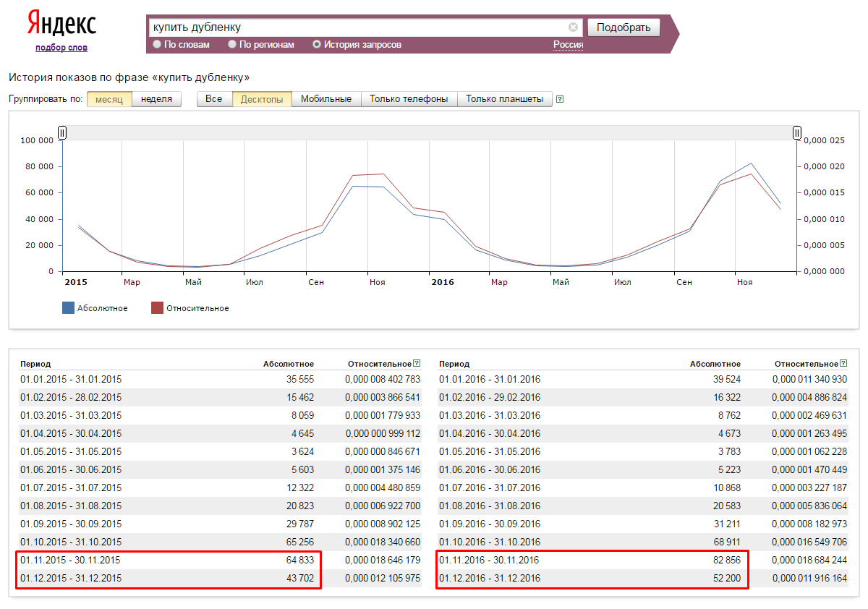Image resolution: width=868 pixels, height=609 pixels.
Task: Select the row 01.04.2015 - 30.04.2015
Action: point(220,433)
